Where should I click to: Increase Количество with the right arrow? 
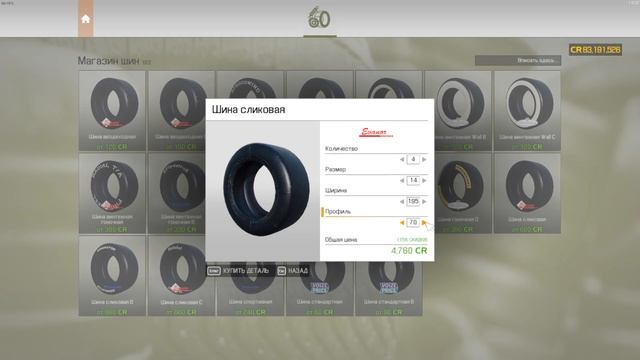coord(424,160)
